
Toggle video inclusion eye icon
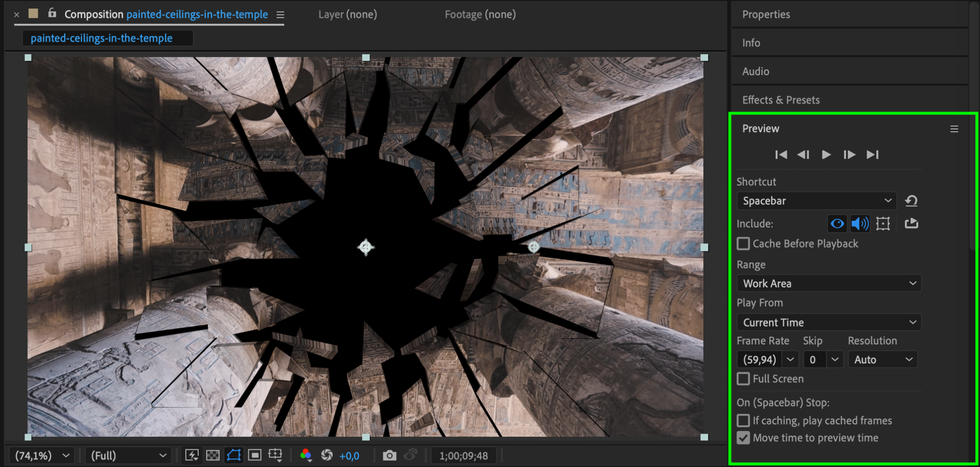point(837,224)
